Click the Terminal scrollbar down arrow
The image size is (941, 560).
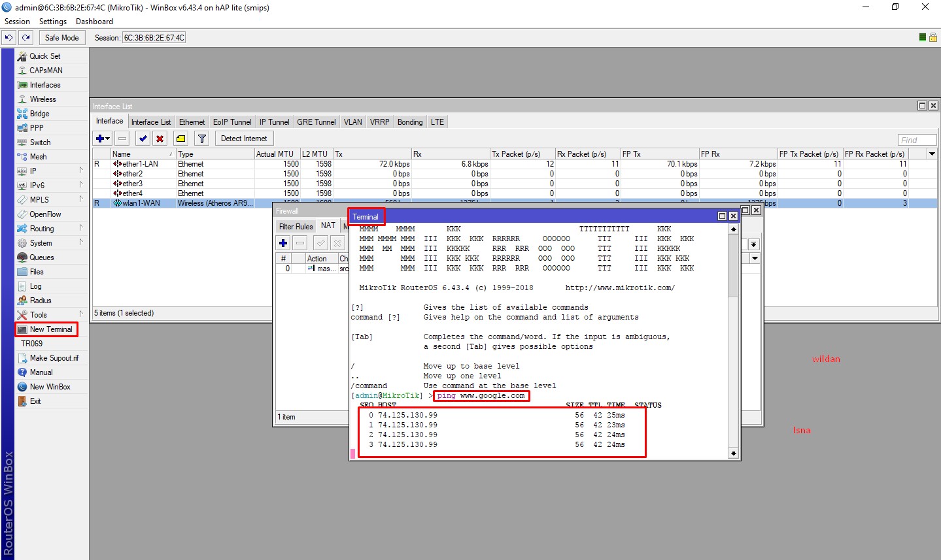[733, 453]
